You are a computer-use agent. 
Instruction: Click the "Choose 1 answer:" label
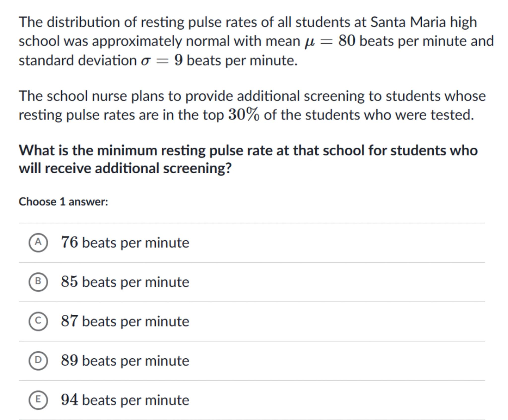63,202
